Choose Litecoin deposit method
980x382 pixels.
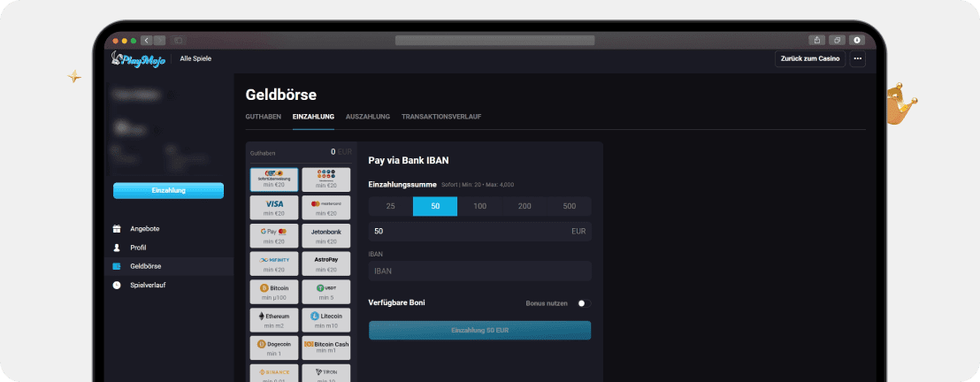pos(326,320)
